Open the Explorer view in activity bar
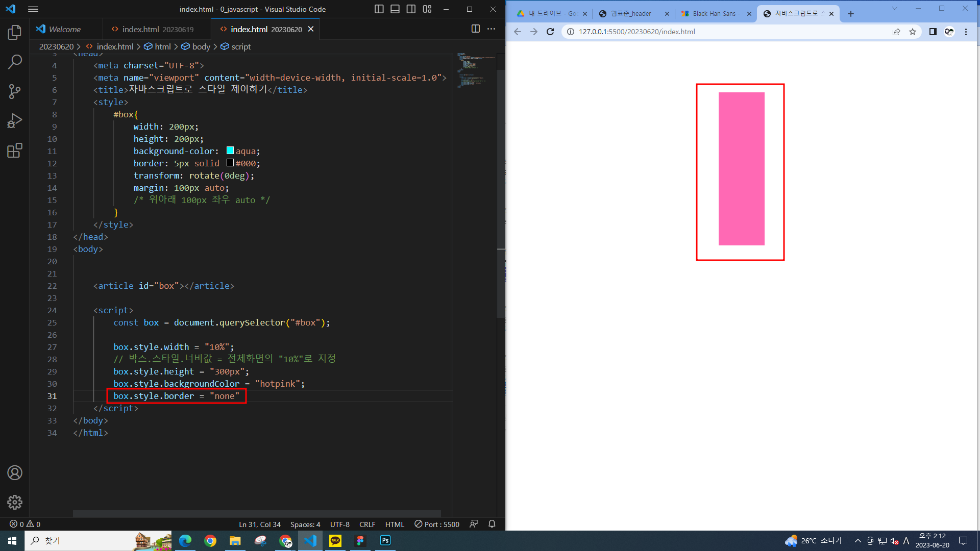 pos(15,33)
